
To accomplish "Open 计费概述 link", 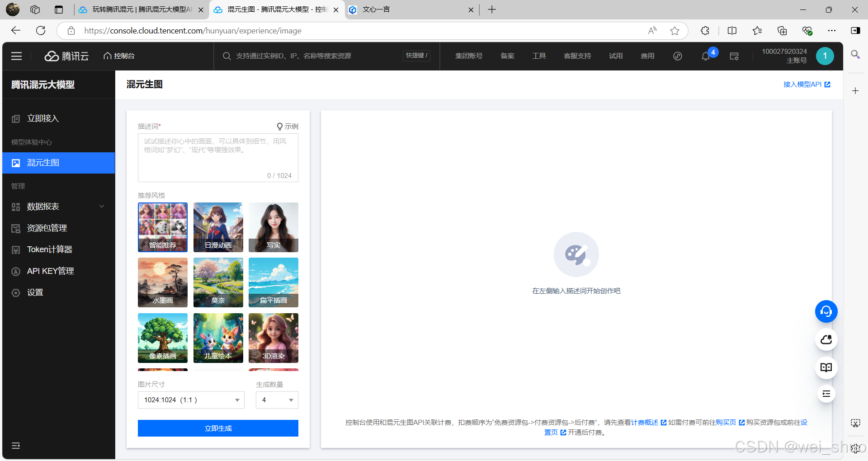I will tap(648, 423).
